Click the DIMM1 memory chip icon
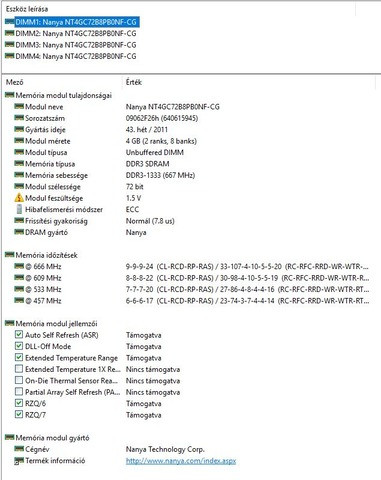This screenshot has width=381, height=480. [x=10, y=22]
